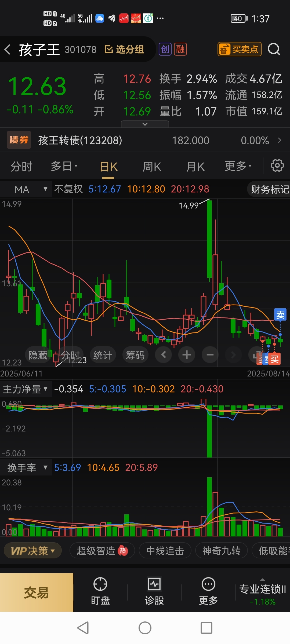Viewport: 290px width, 644px height.
Task: Tap 市值 159.1亿 value
Action: pos(267,111)
